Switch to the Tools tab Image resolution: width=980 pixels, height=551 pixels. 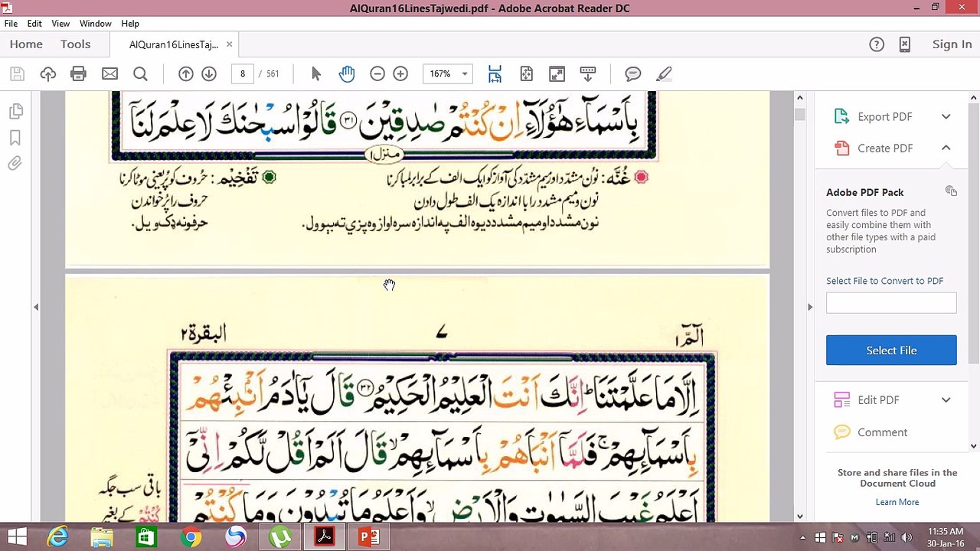click(76, 44)
